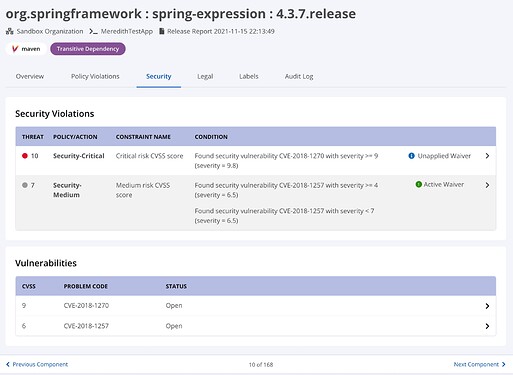Image resolution: width=513 pixels, height=375 pixels.
Task: Click CVE-2018-1257 in Vulnerabilities table
Action: pos(86,326)
